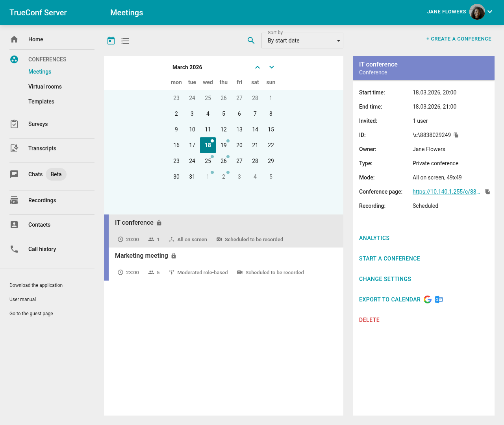The image size is (504, 425).
Task: Start a conference now
Action: pyautogui.click(x=389, y=259)
